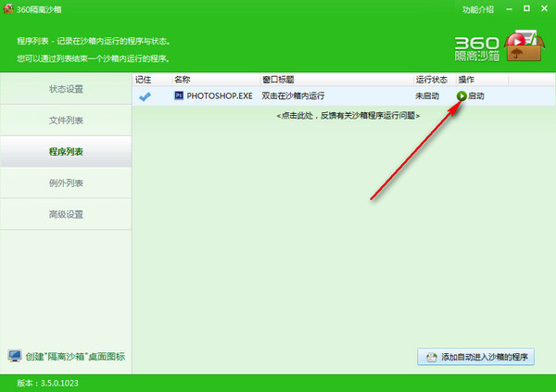Switch to the 文件列表 tab
The height and width of the screenshot is (392, 556).
[x=66, y=120]
